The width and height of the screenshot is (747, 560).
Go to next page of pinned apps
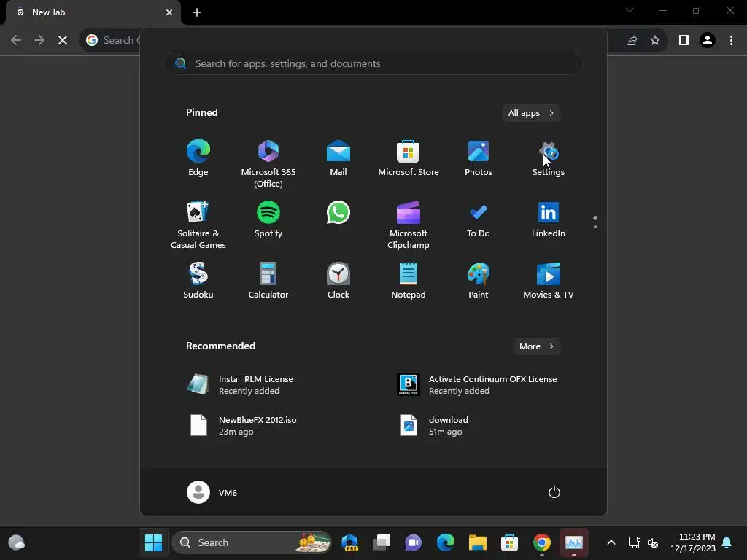[595, 227]
